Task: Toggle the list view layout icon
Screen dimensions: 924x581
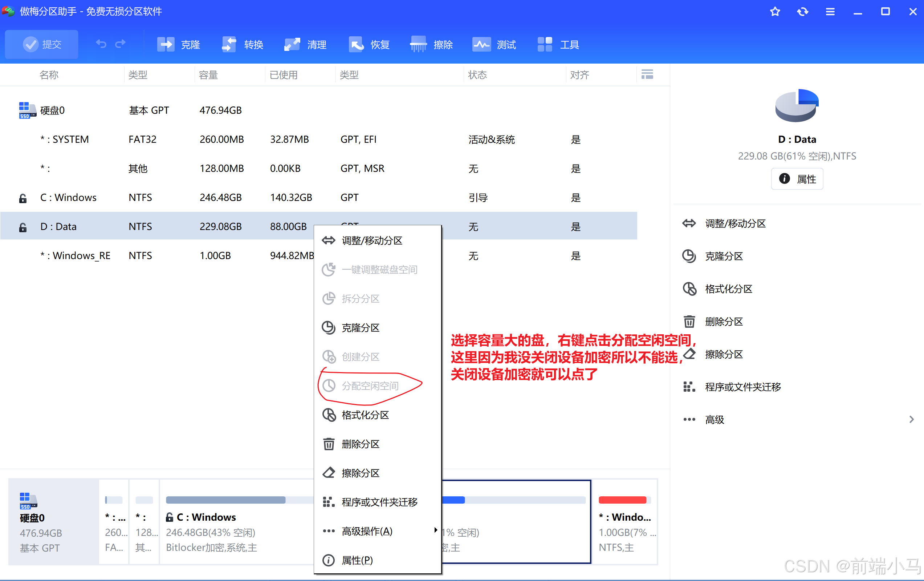Action: point(647,74)
